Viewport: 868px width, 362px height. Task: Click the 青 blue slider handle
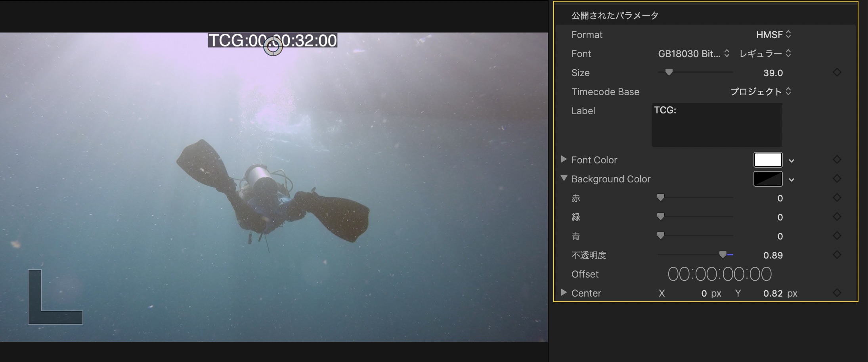[660, 236]
